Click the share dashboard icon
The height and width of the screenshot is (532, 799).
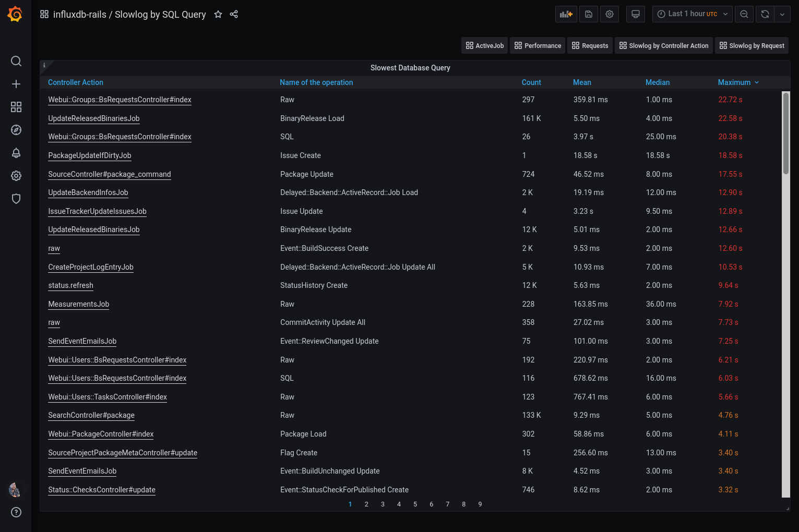[234, 15]
